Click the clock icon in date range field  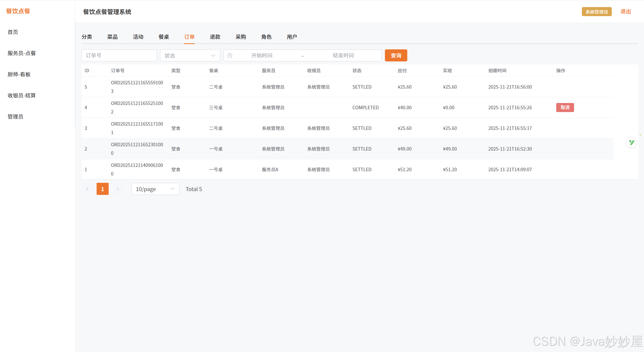(x=230, y=55)
